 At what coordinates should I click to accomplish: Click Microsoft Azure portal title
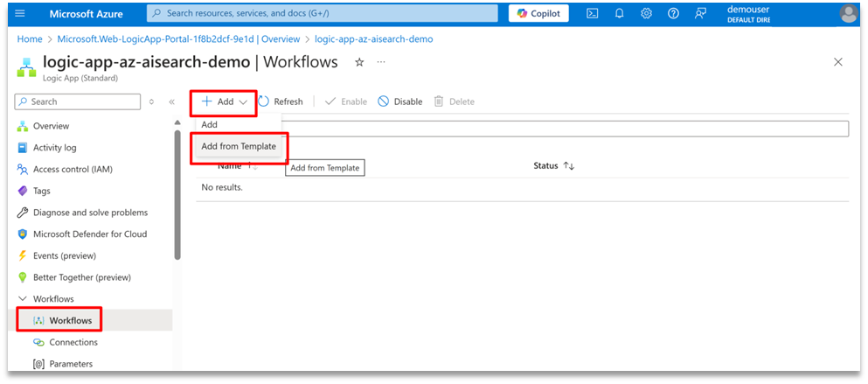tap(86, 14)
